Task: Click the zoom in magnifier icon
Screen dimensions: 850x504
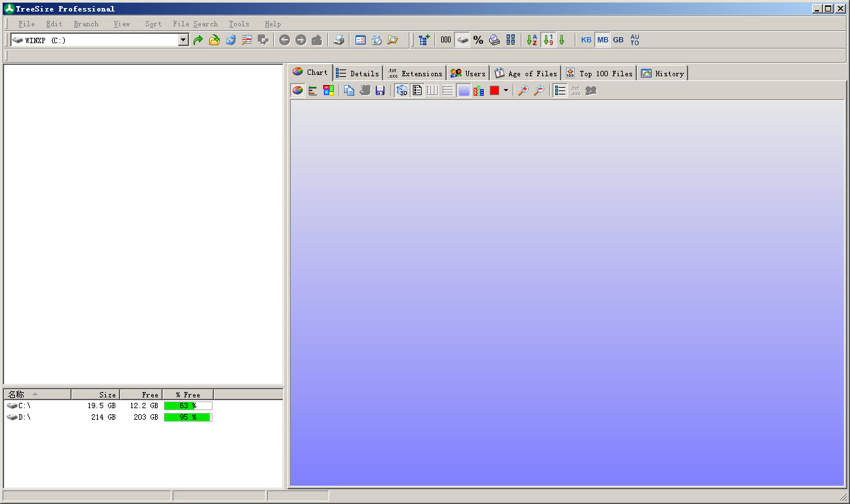Action: [x=523, y=90]
